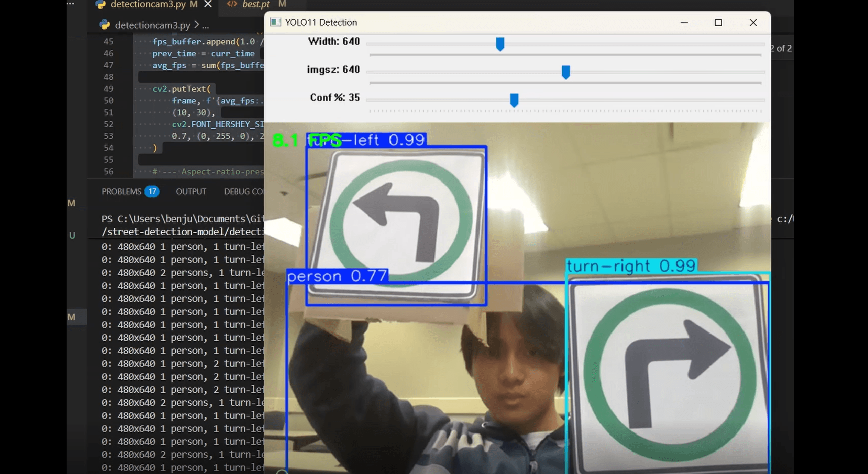Click the cv2.putText( code line

[x=182, y=89]
